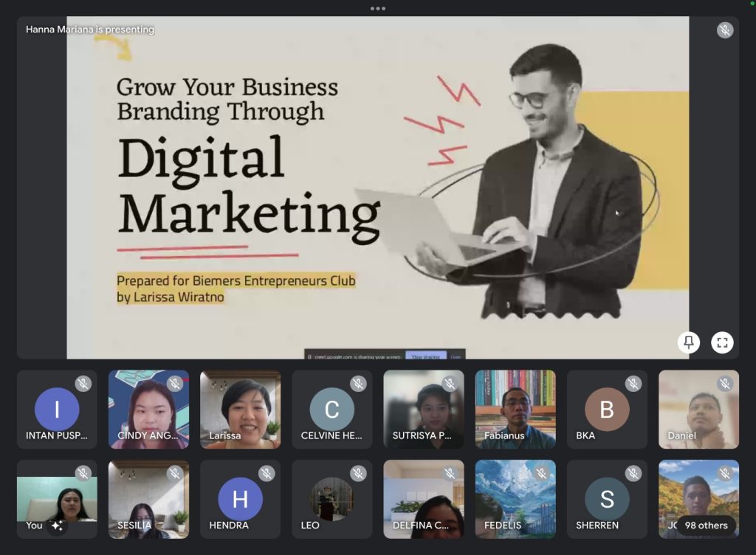
Task: Click the muted mic icon on CINDY ANG tile
Action: 174,384
